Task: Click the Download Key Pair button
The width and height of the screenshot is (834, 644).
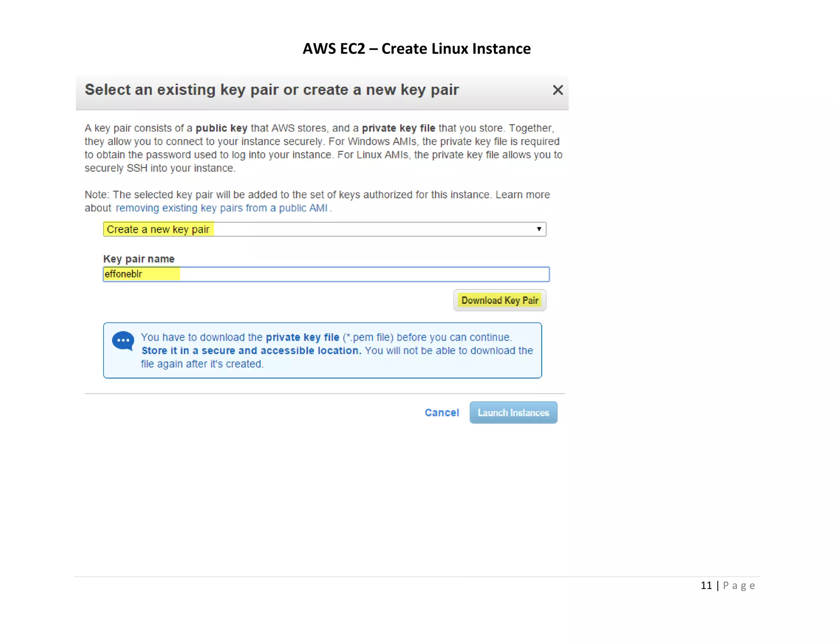Action: coord(500,300)
